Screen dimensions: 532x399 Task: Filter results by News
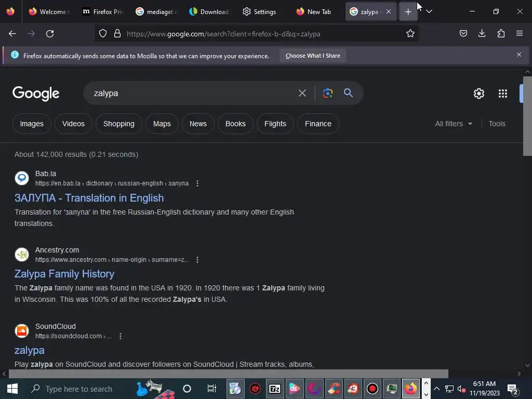click(x=198, y=124)
